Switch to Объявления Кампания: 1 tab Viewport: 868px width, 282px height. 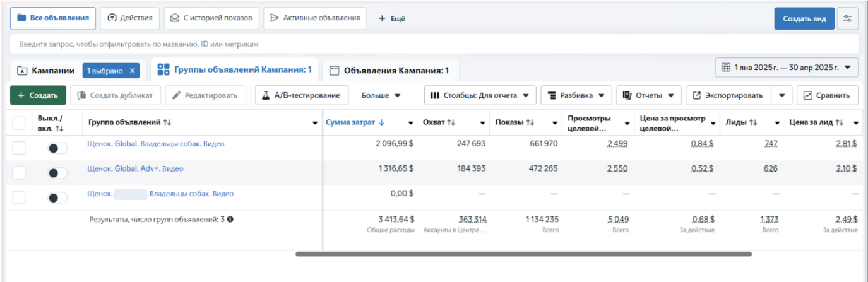click(x=390, y=71)
